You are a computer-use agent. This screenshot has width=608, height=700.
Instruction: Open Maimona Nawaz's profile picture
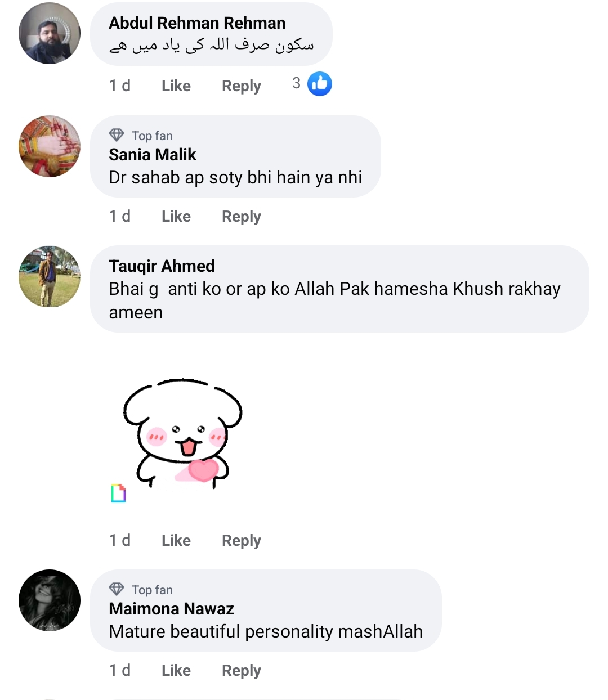coord(50,600)
